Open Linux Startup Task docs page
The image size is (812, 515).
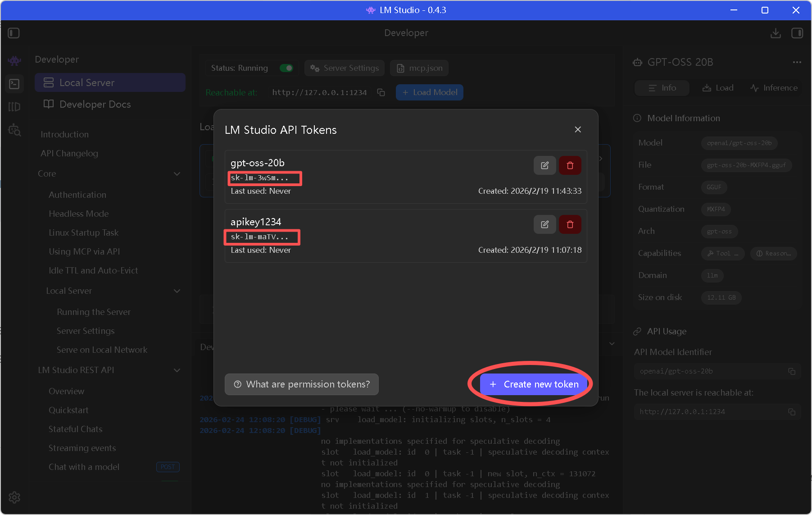(x=84, y=232)
